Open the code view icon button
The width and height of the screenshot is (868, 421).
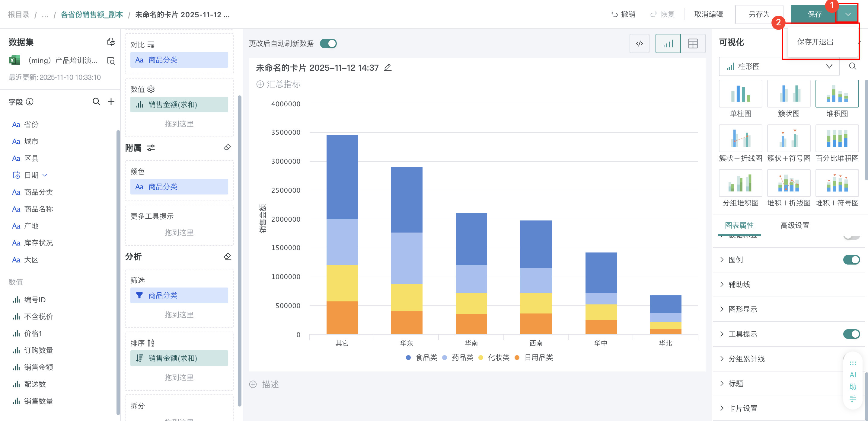click(639, 43)
